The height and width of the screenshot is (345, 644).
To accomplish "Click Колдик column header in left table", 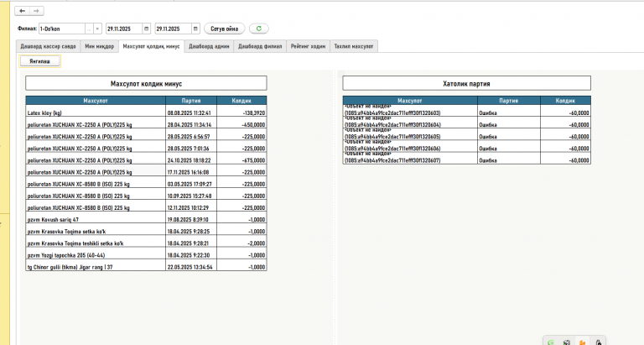I will (x=241, y=101).
